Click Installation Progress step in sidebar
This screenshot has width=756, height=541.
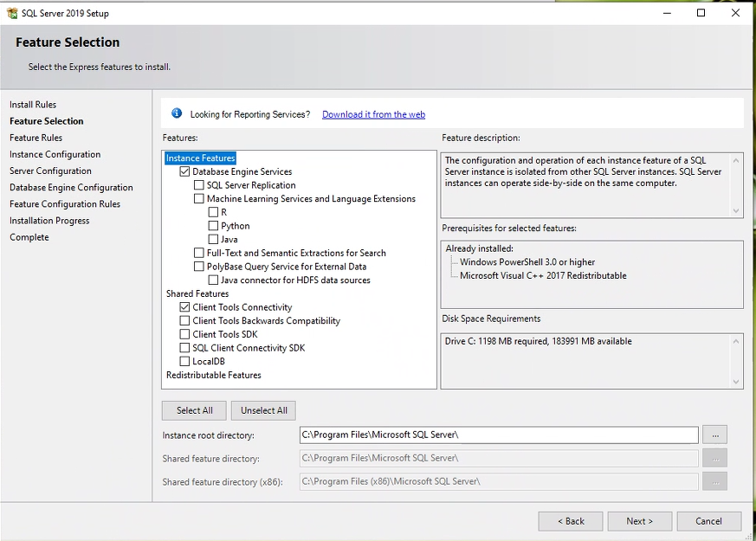pos(49,221)
